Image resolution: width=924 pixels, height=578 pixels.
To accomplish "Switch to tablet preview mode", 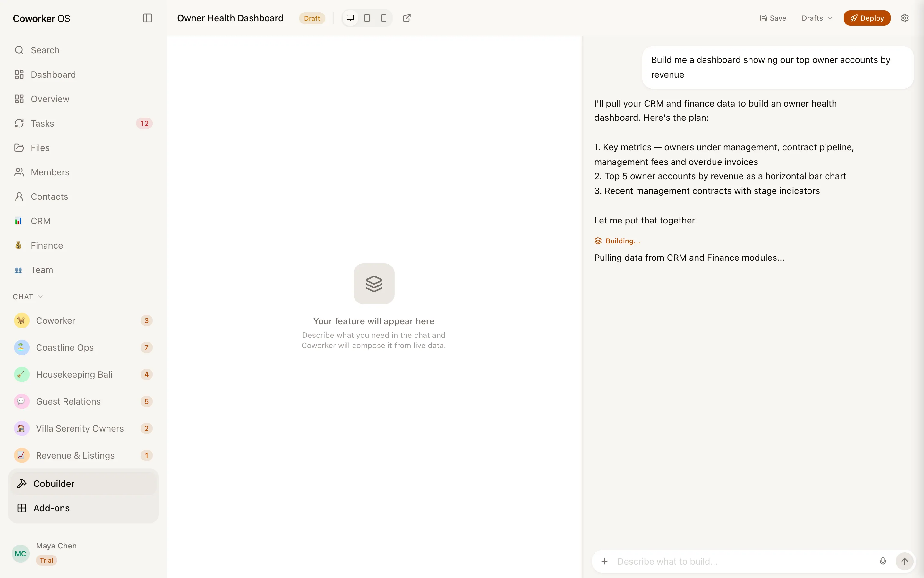I will [x=367, y=18].
